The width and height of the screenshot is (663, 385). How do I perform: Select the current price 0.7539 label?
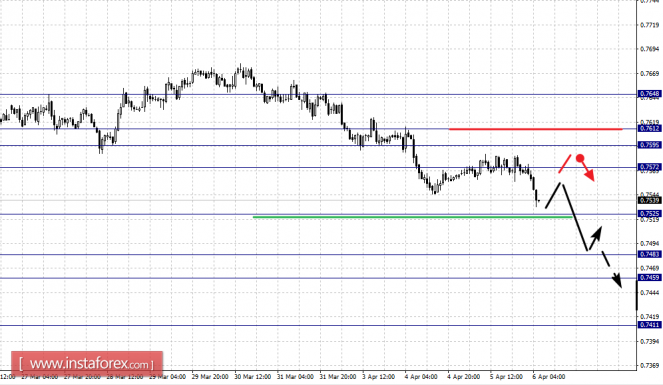(649, 200)
